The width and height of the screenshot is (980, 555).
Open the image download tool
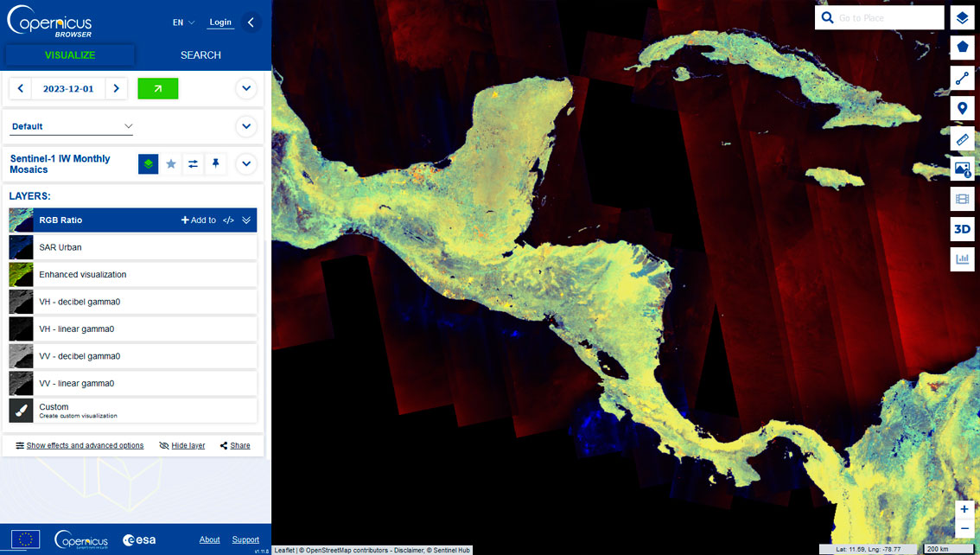click(962, 169)
